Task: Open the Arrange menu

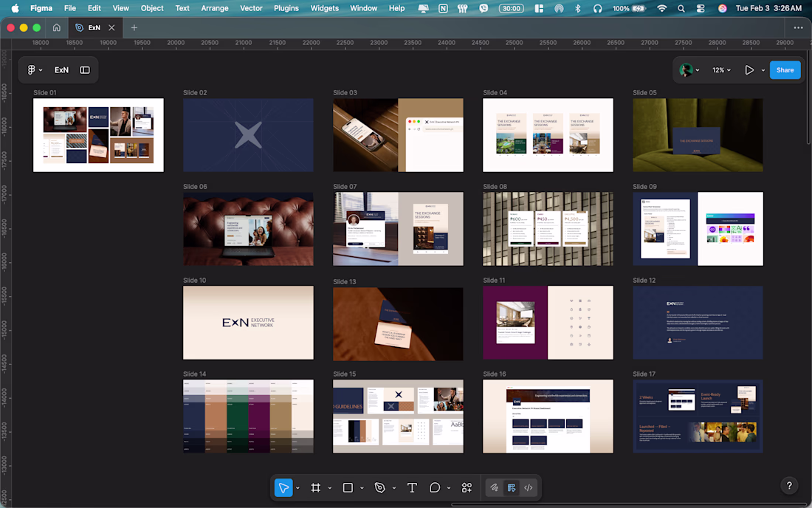Action: [x=215, y=8]
